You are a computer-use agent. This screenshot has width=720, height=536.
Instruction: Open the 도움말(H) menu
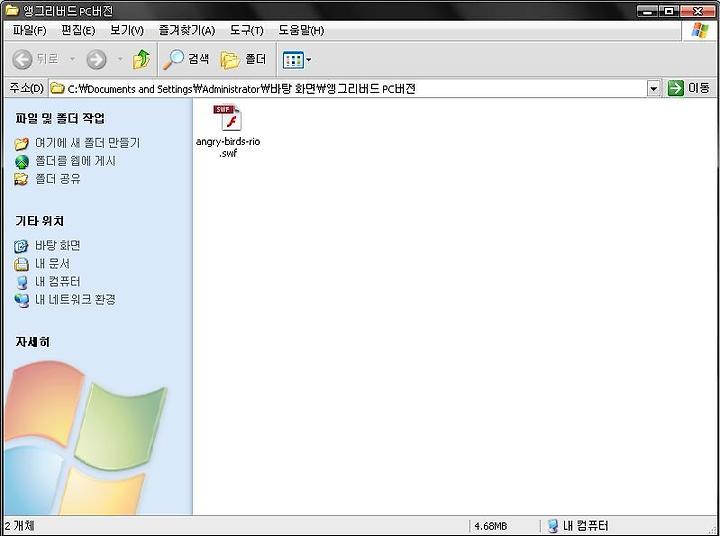pyautogui.click(x=301, y=30)
